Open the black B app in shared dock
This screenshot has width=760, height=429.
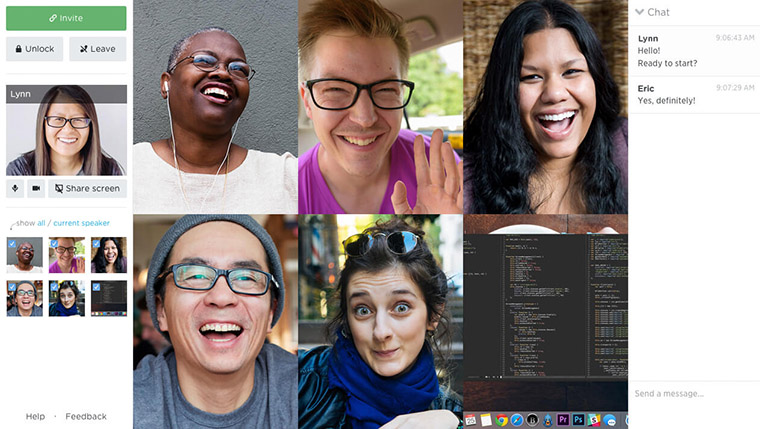pyautogui.click(x=532, y=420)
